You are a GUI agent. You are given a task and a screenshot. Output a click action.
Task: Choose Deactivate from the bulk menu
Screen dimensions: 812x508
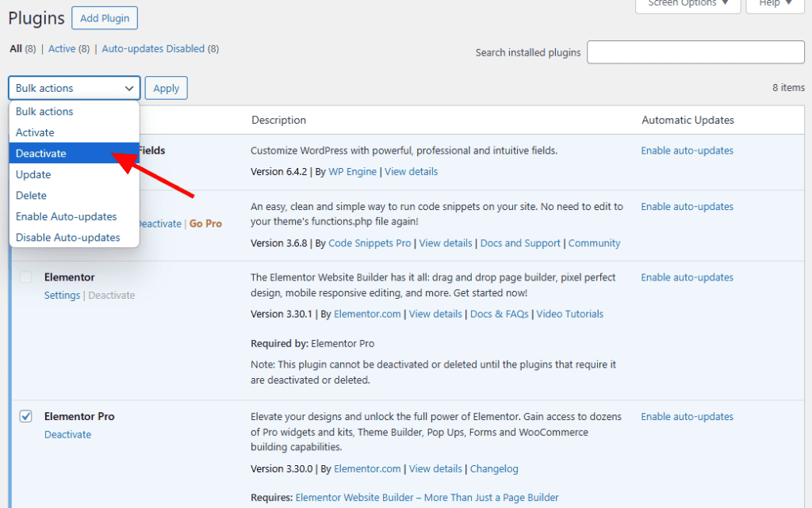(x=74, y=153)
